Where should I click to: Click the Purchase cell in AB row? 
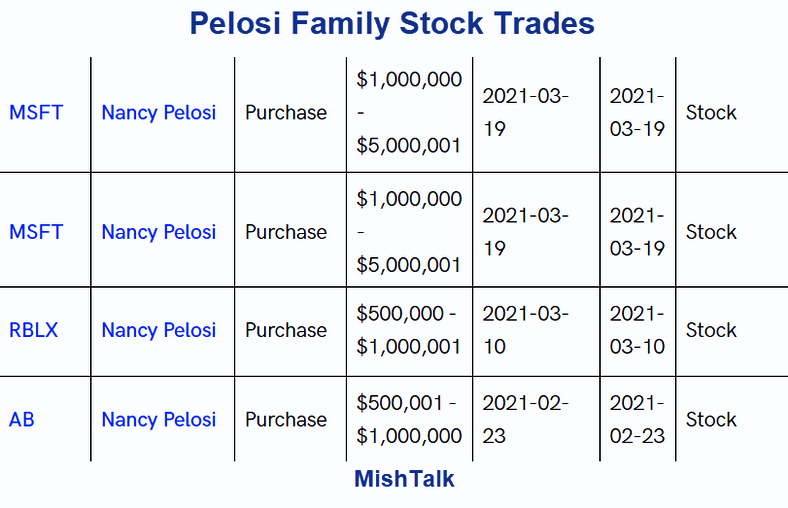tap(286, 420)
